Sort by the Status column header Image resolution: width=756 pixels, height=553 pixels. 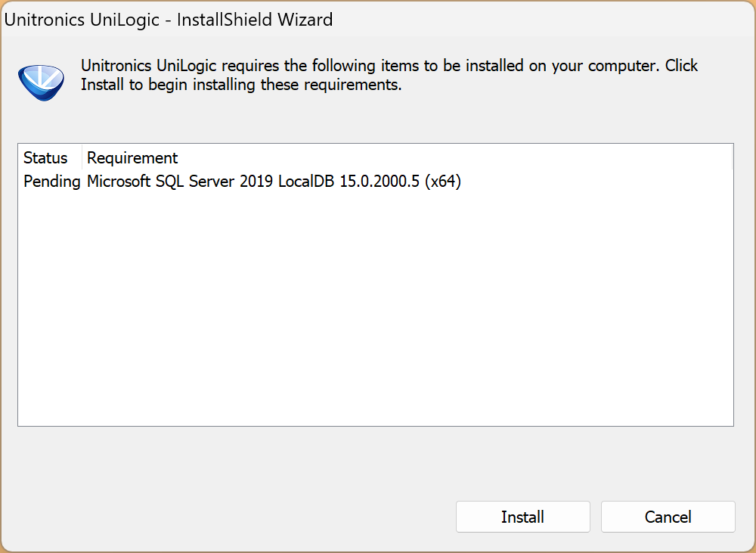click(x=45, y=158)
